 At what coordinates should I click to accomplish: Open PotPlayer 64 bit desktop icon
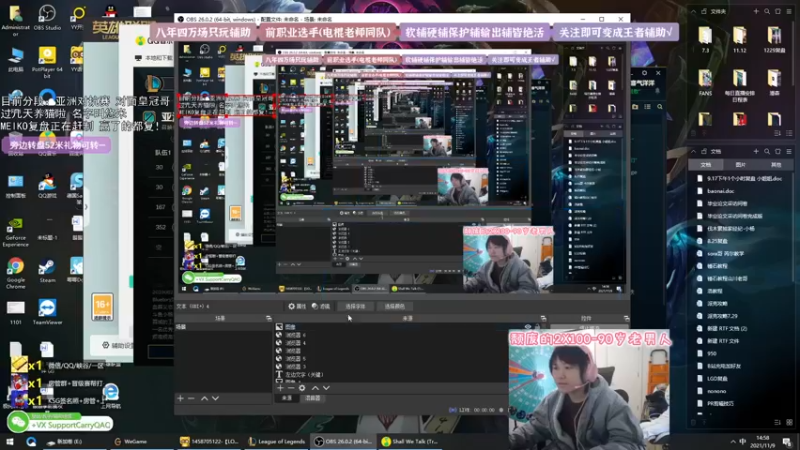click(47, 62)
